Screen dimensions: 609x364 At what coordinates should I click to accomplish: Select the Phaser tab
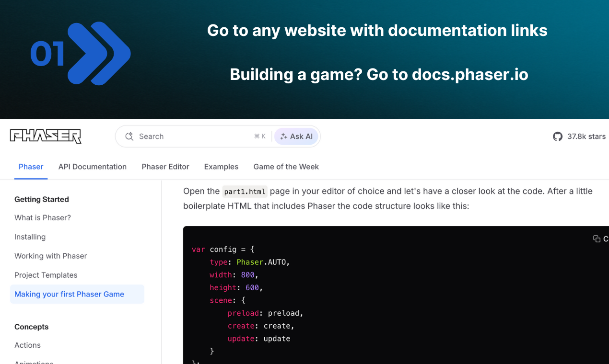pos(31,167)
